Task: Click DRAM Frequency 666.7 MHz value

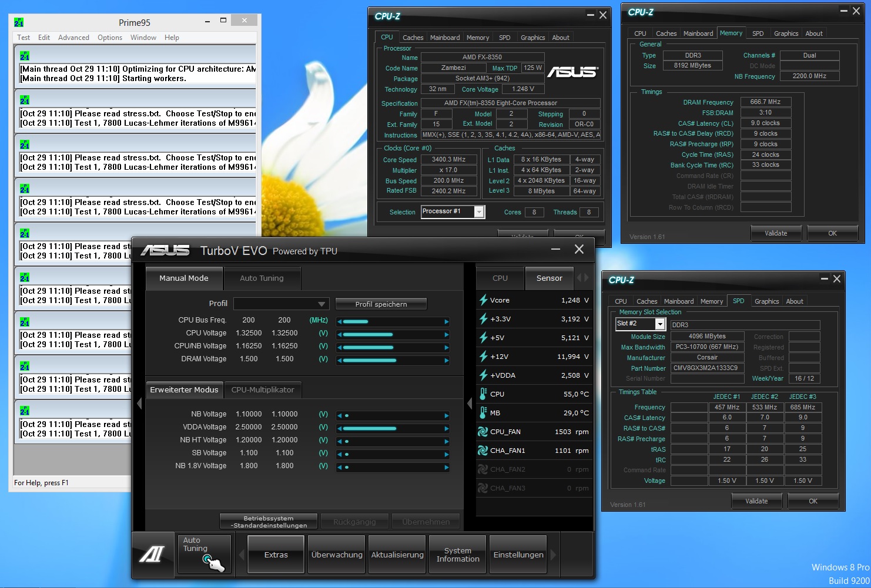Action: click(766, 102)
